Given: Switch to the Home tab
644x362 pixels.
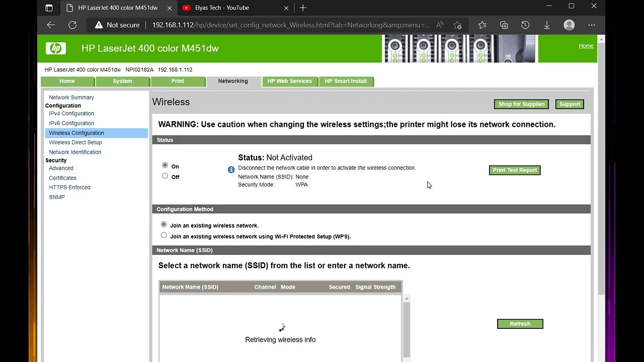Looking at the screenshot, I should [x=67, y=81].
